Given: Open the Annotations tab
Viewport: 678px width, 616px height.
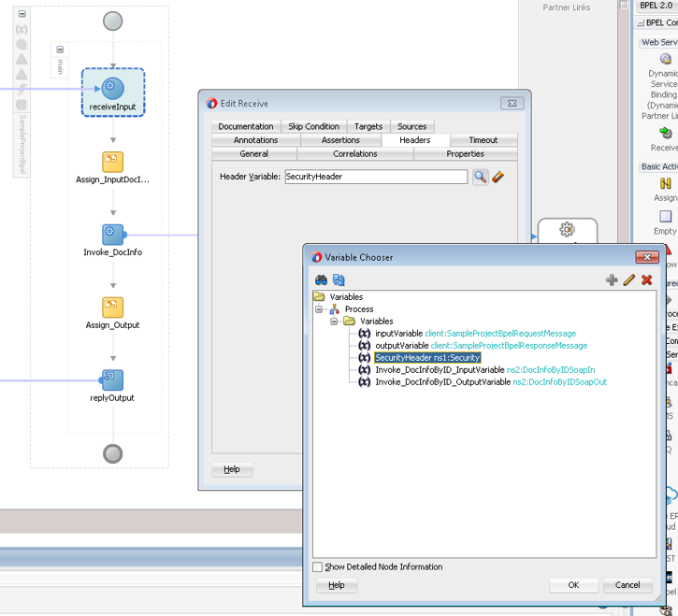Looking at the screenshot, I should point(255,140).
